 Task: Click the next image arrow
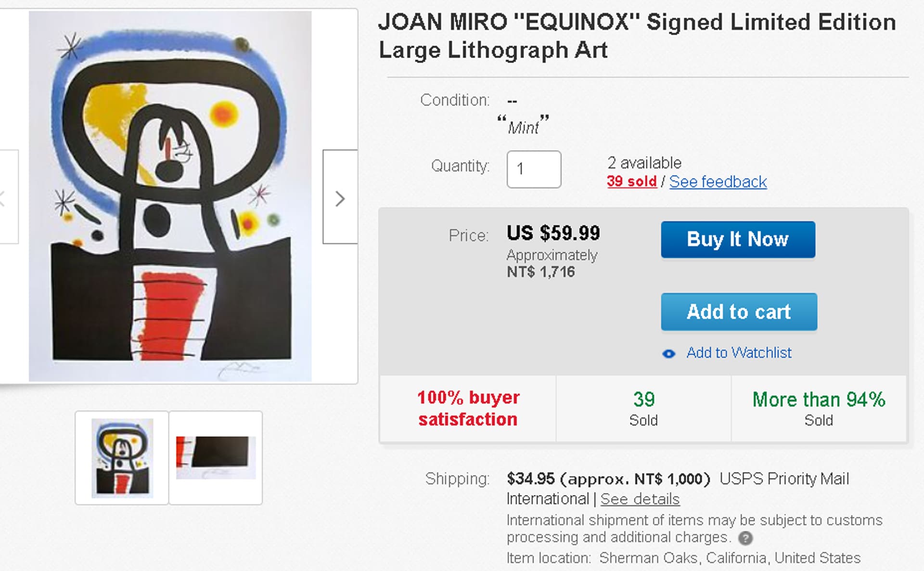340,197
